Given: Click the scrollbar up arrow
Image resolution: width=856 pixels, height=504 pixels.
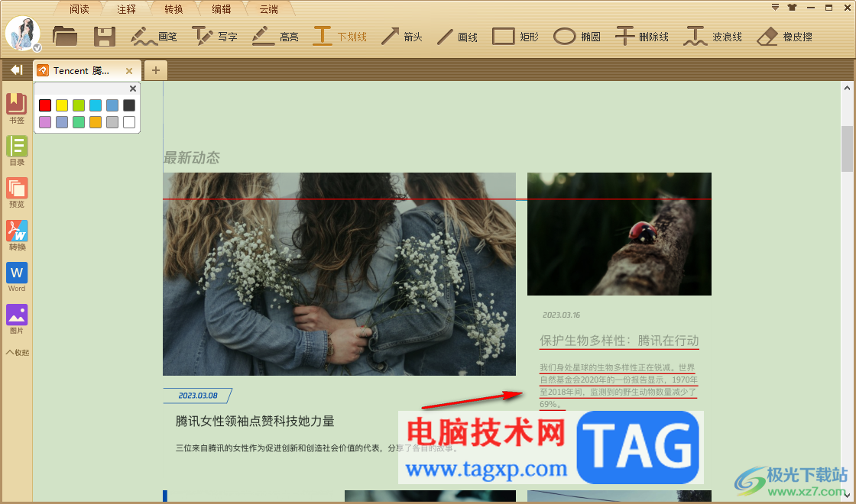Looking at the screenshot, I should click(847, 88).
